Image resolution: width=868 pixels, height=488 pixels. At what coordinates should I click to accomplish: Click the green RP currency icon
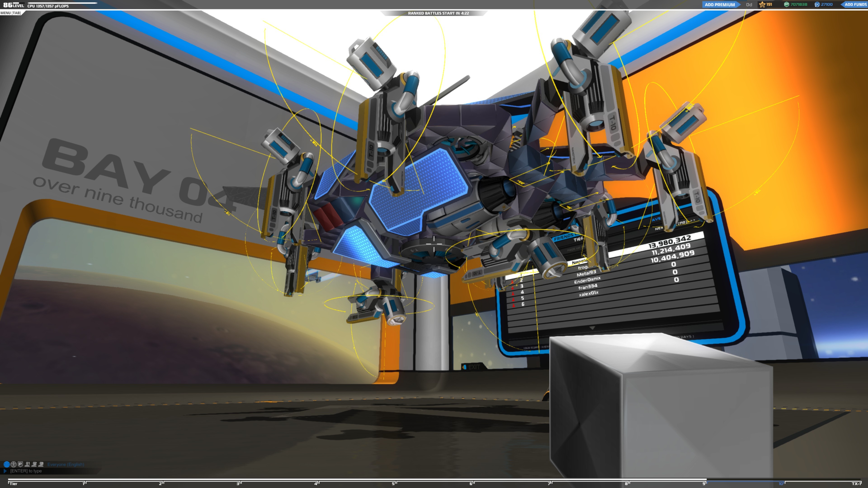[786, 4]
